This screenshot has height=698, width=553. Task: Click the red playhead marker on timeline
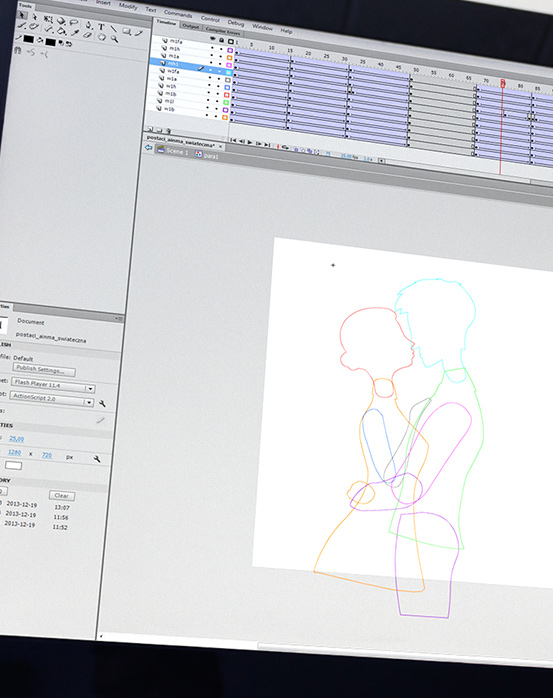click(503, 83)
